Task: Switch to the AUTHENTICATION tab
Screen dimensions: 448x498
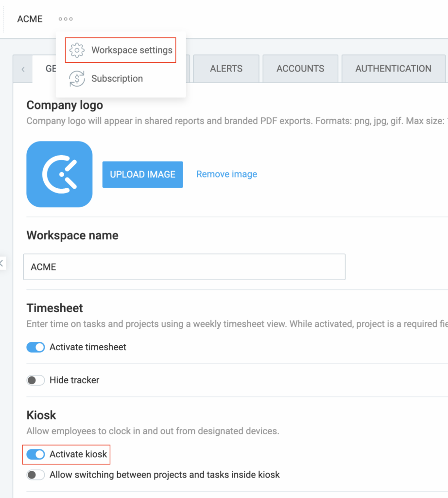Action: click(393, 69)
